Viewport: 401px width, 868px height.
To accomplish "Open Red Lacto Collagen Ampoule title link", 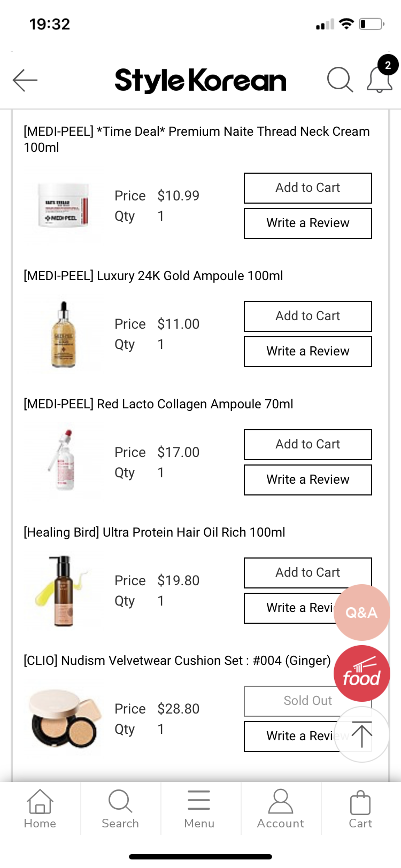I will (158, 404).
